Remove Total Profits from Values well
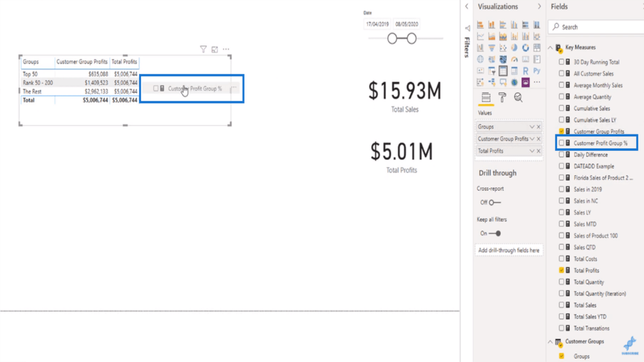 538,151
